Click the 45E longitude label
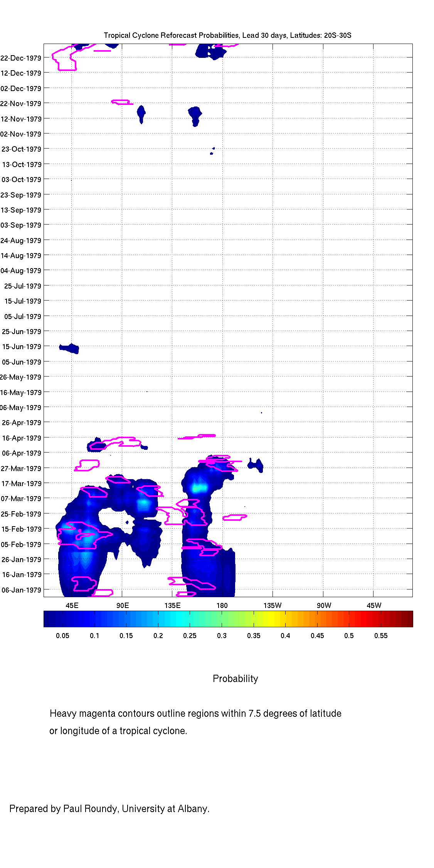Screen dimensions: 434x868 tap(72, 606)
